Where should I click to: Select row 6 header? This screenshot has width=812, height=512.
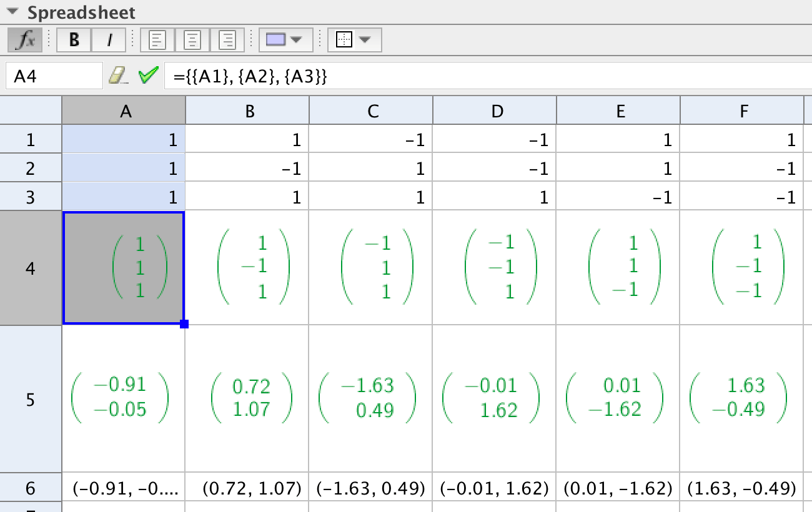(31, 487)
